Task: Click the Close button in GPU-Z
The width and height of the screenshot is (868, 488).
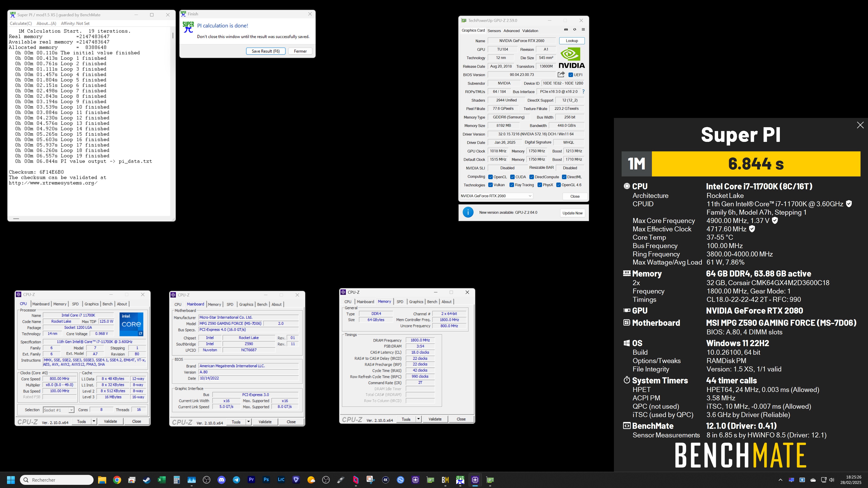Action: (x=575, y=196)
